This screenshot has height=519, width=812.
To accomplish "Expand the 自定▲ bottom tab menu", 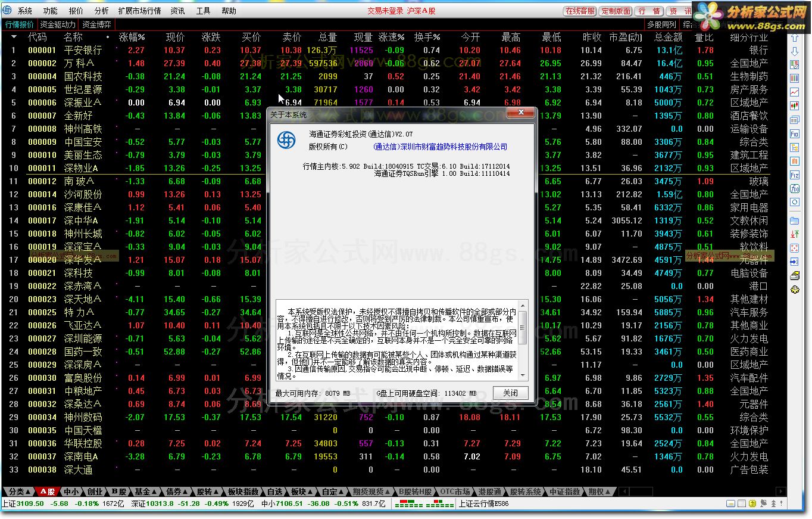I will pos(333,492).
